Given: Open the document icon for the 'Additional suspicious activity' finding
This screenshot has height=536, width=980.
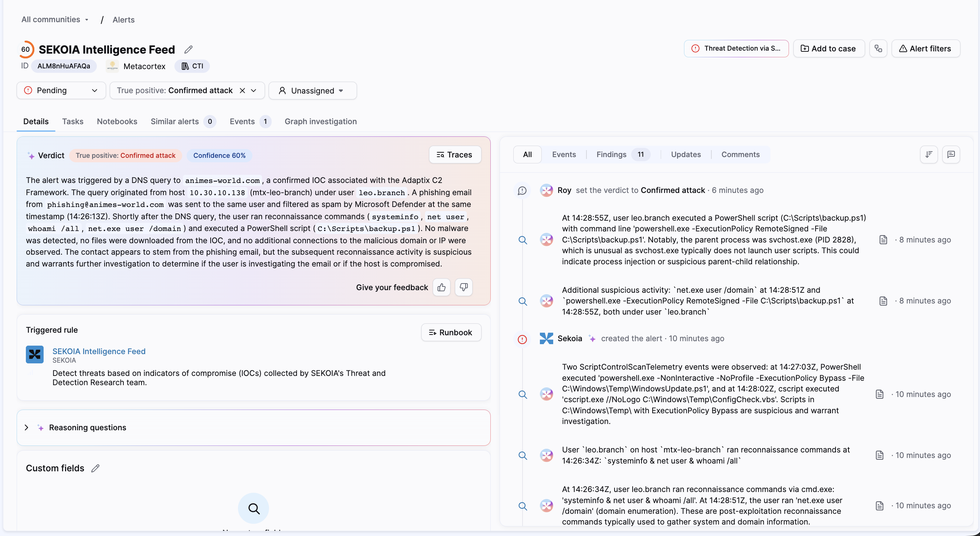Looking at the screenshot, I should pos(883,301).
